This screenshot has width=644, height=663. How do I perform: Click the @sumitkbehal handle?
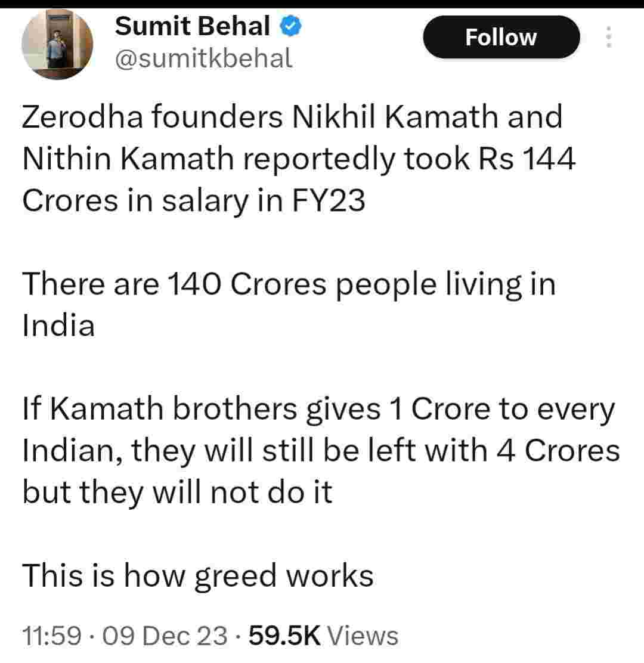tap(203, 58)
